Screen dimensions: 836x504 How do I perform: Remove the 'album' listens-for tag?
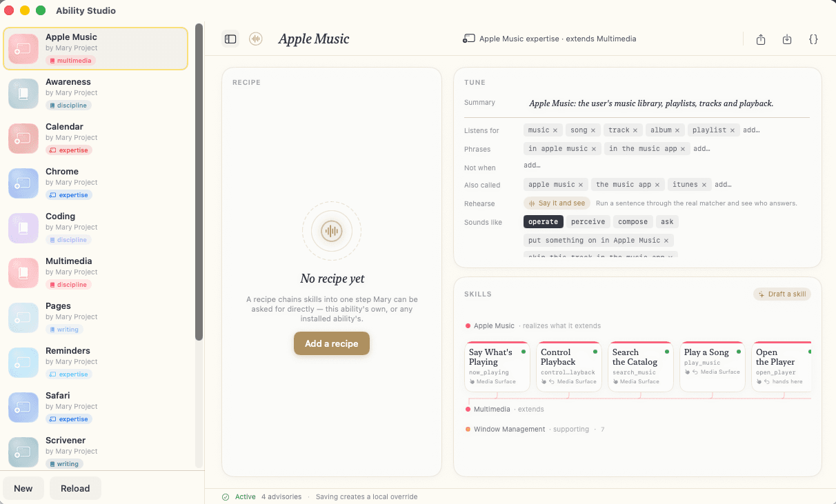[677, 130]
